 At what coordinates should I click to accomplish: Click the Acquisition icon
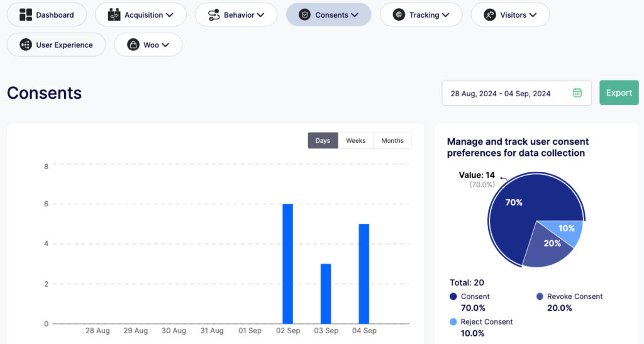click(x=114, y=14)
